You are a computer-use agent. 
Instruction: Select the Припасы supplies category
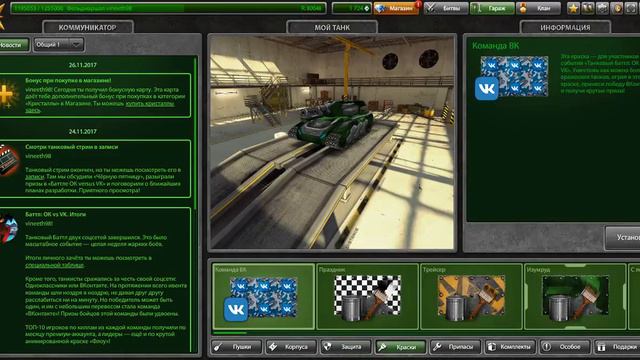point(455,347)
